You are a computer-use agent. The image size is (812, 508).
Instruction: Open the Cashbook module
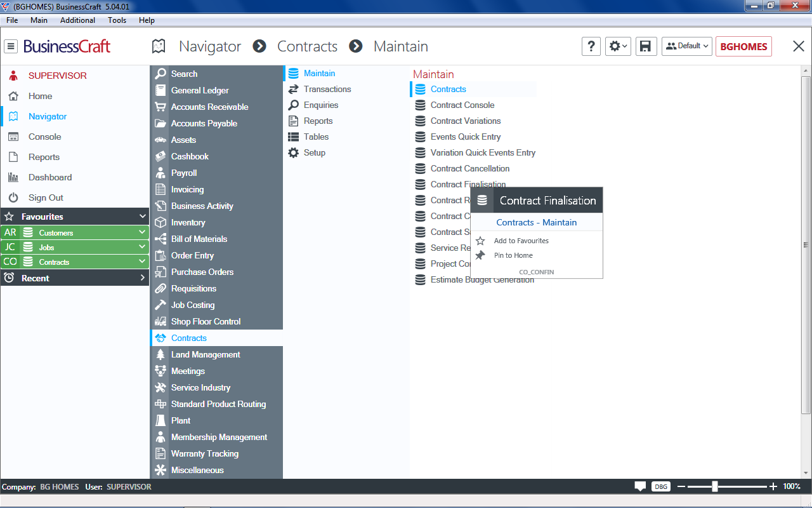216,156
